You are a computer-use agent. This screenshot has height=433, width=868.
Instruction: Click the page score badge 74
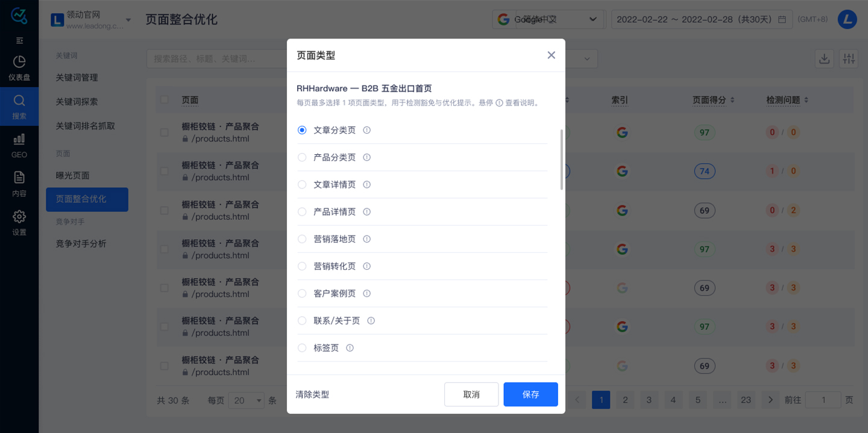click(704, 172)
